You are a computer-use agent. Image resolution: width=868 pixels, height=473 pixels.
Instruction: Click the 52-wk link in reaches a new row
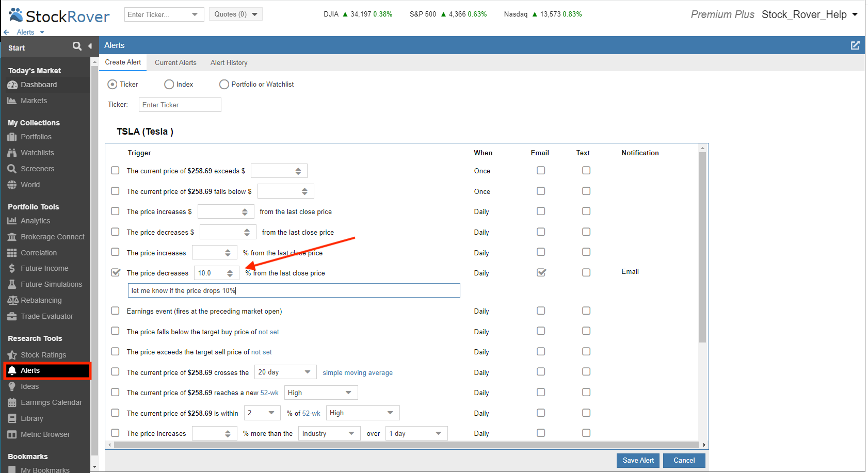pyautogui.click(x=269, y=393)
